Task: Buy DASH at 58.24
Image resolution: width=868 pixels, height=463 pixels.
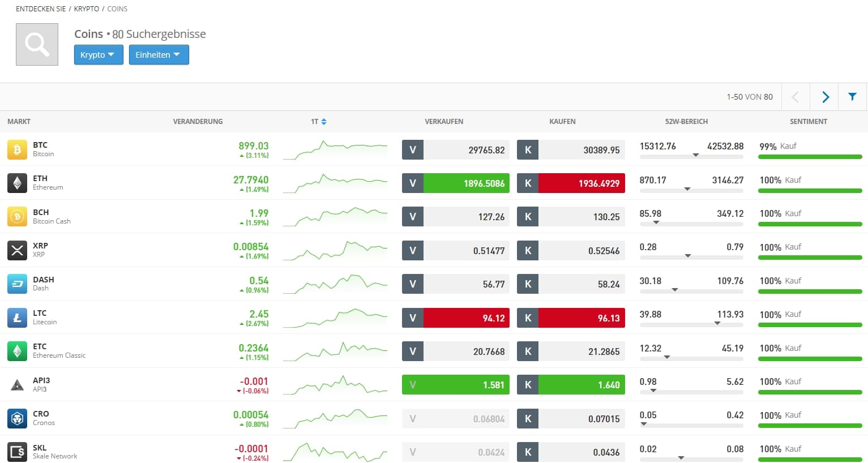Action: click(571, 284)
